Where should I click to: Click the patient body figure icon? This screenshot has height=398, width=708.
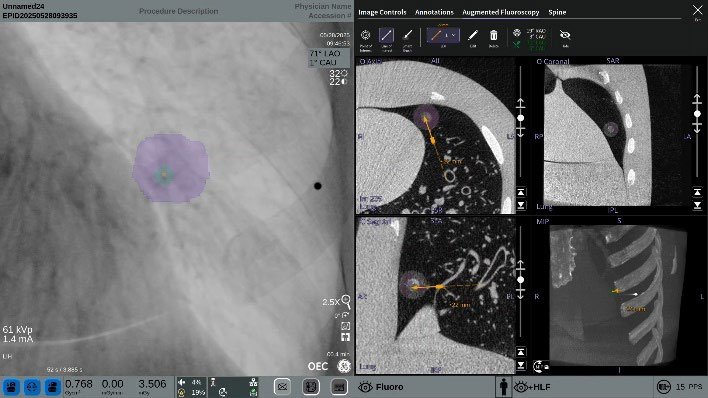click(x=503, y=387)
